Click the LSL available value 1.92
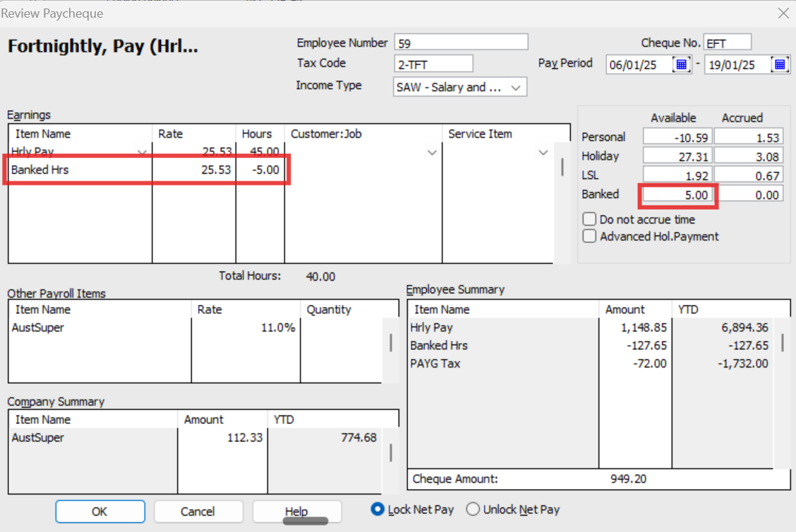The height and width of the screenshot is (532, 796). click(677, 176)
